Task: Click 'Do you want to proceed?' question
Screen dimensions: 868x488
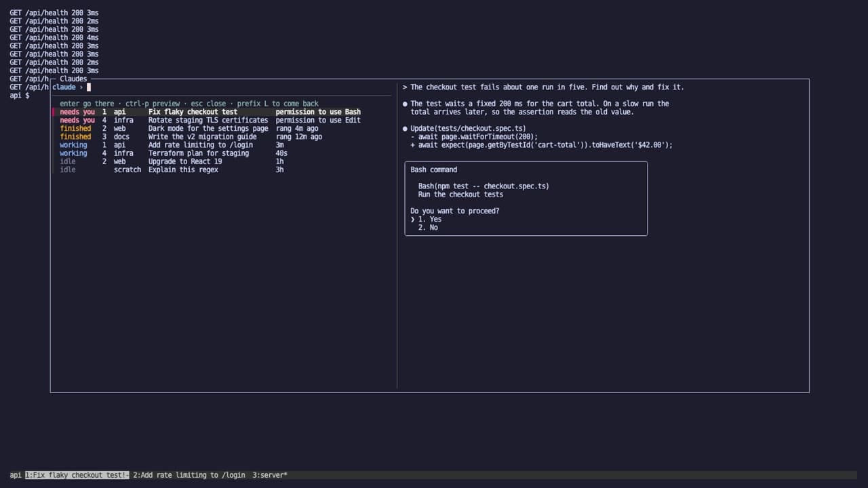Action: 454,211
